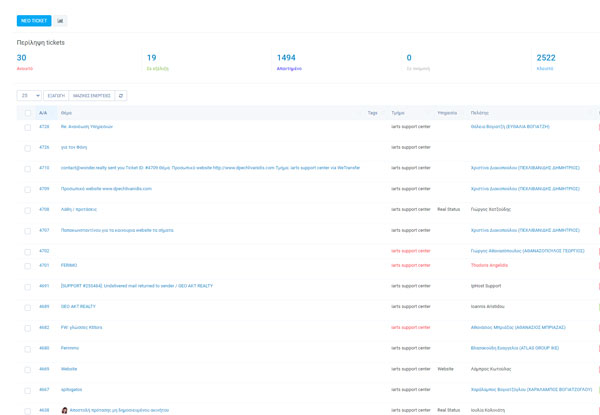
Task: Show the 2522 closed tickets
Action: coord(546,58)
